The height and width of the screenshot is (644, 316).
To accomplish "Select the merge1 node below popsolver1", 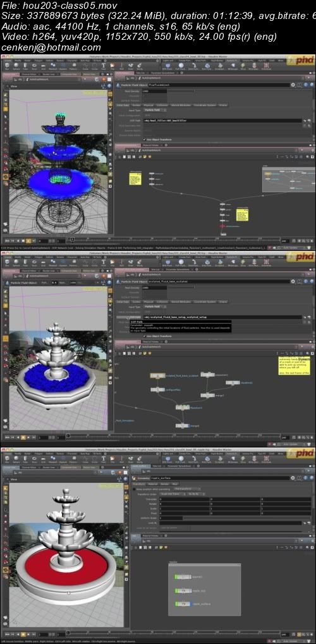I will point(207,395).
